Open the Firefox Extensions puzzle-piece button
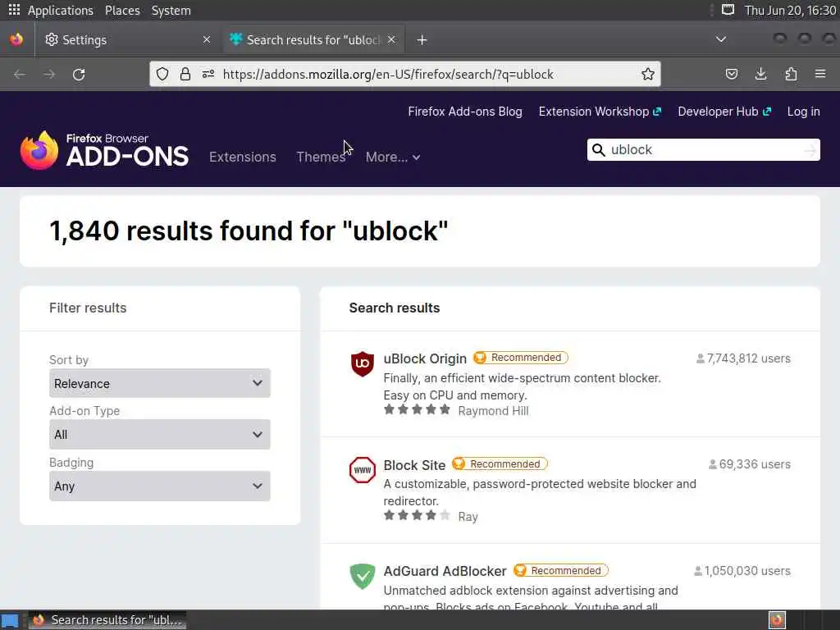This screenshot has width=840, height=630. coord(791,75)
